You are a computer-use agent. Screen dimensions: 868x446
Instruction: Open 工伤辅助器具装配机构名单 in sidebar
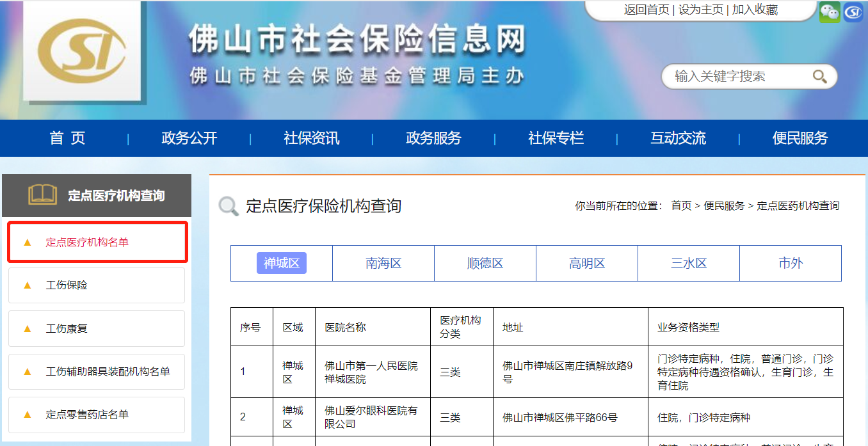108,372
